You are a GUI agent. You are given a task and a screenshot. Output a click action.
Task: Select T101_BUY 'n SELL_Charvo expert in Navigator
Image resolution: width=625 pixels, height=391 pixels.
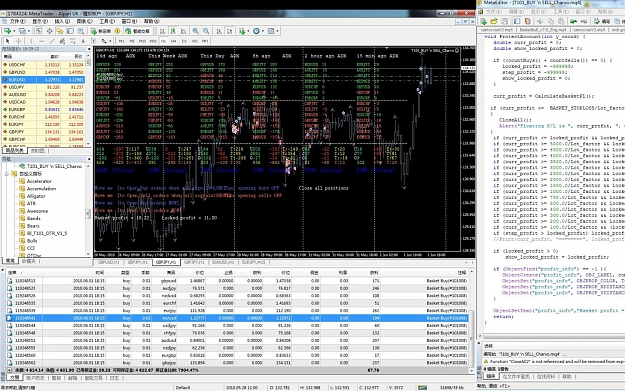click(x=54, y=166)
